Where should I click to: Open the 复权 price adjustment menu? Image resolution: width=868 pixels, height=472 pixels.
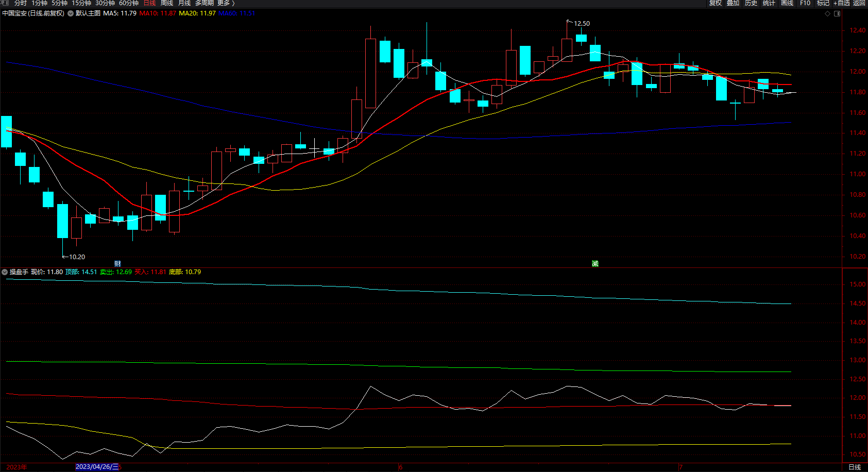point(716,3)
